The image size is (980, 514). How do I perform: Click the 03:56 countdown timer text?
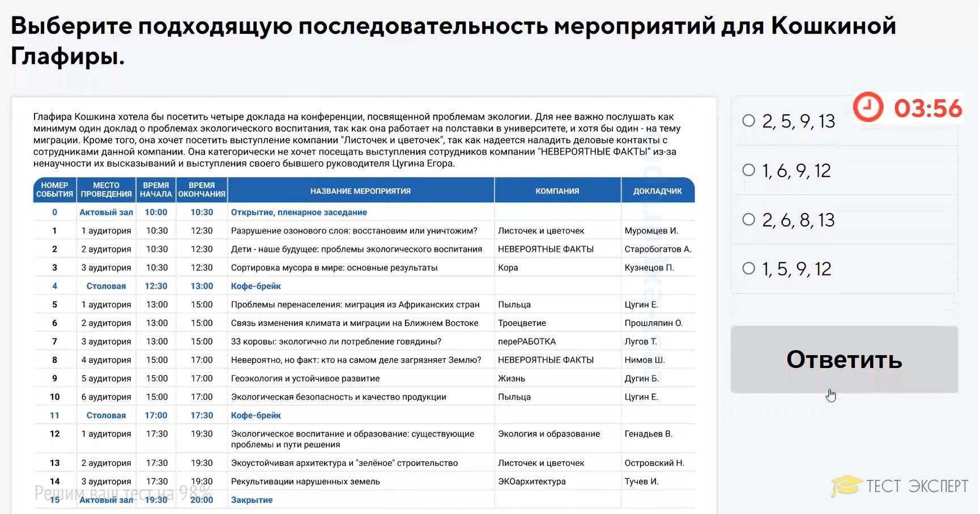tap(927, 108)
